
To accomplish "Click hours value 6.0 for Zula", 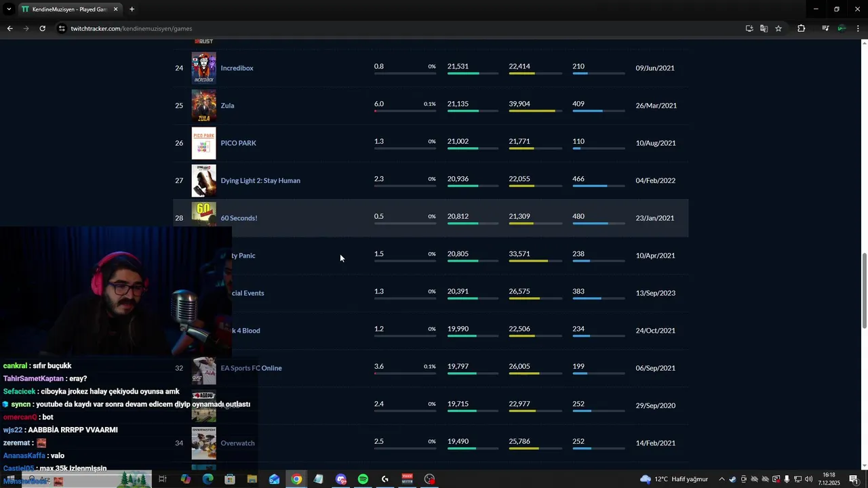I will pos(379,104).
